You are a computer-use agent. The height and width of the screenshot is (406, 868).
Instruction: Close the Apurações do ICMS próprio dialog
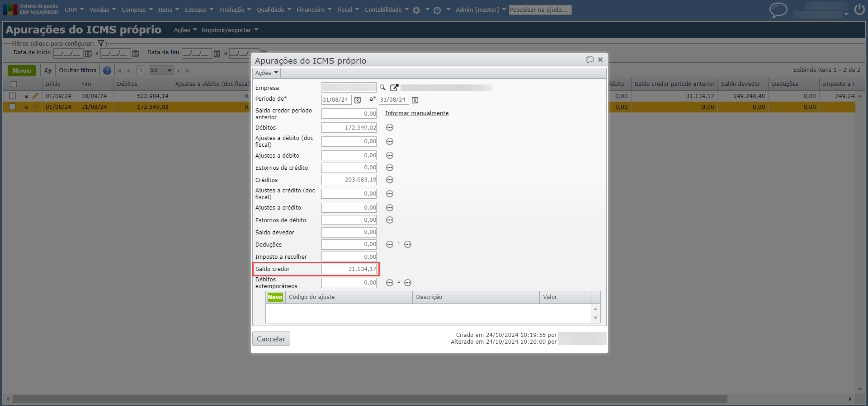tap(600, 60)
